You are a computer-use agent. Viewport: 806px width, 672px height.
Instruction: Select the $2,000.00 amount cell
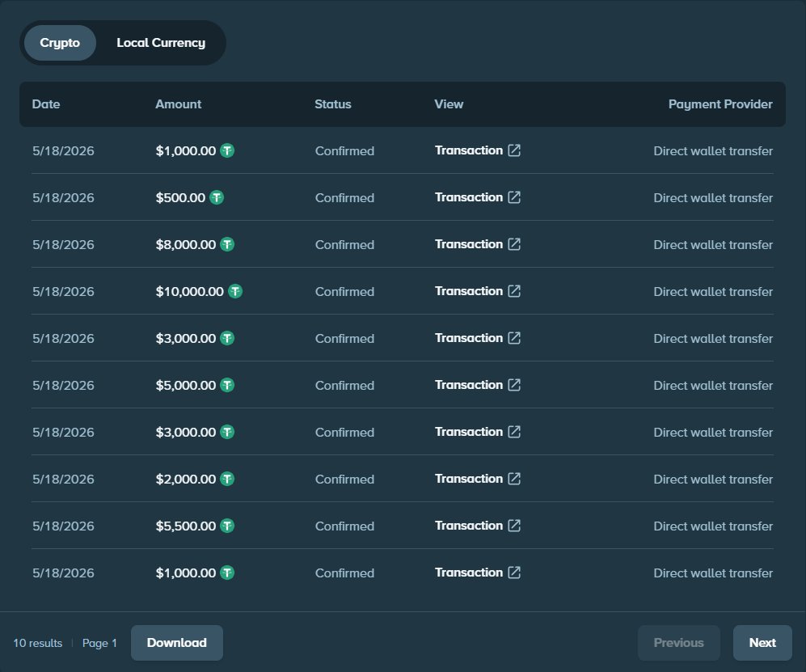point(186,480)
